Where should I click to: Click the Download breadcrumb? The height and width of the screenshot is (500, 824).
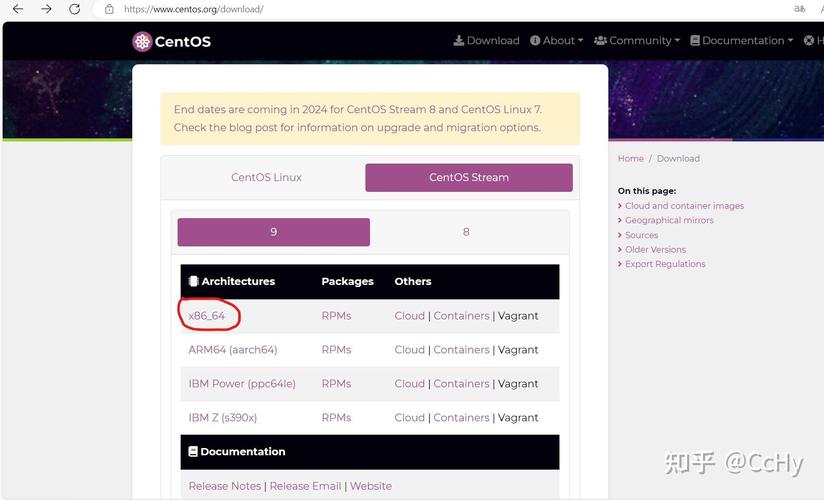678,158
